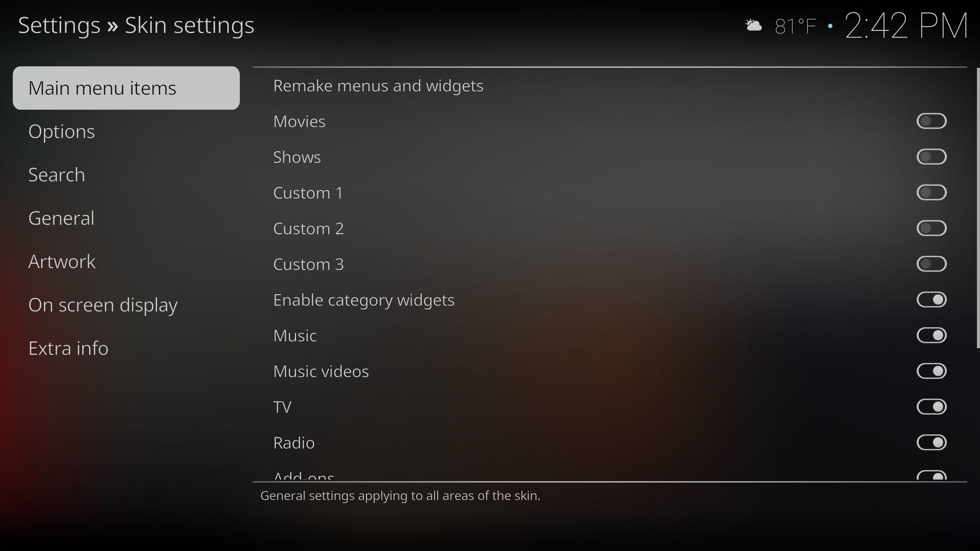Turn off the TV toggle
Viewport: 980px width, 551px height.
tap(931, 407)
